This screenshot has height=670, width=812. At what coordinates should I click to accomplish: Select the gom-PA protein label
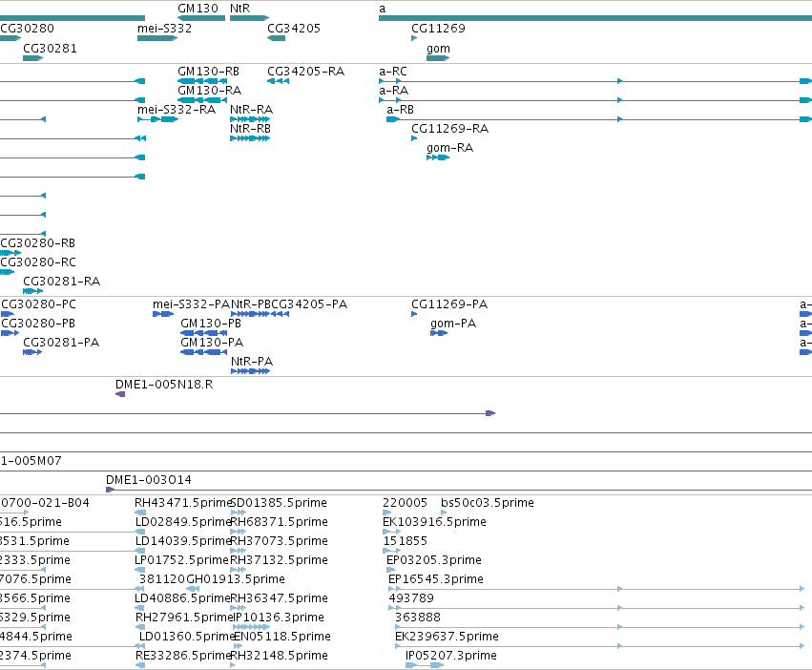[x=453, y=324]
